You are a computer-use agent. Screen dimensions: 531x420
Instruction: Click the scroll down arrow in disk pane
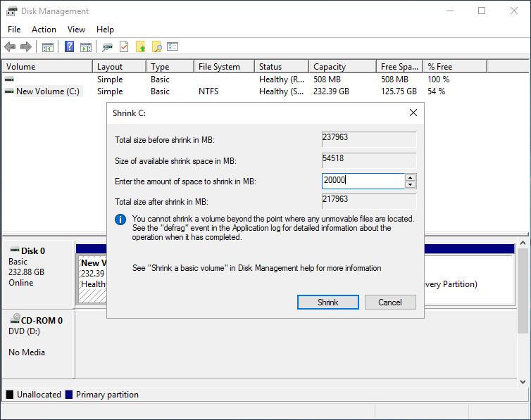(x=523, y=381)
